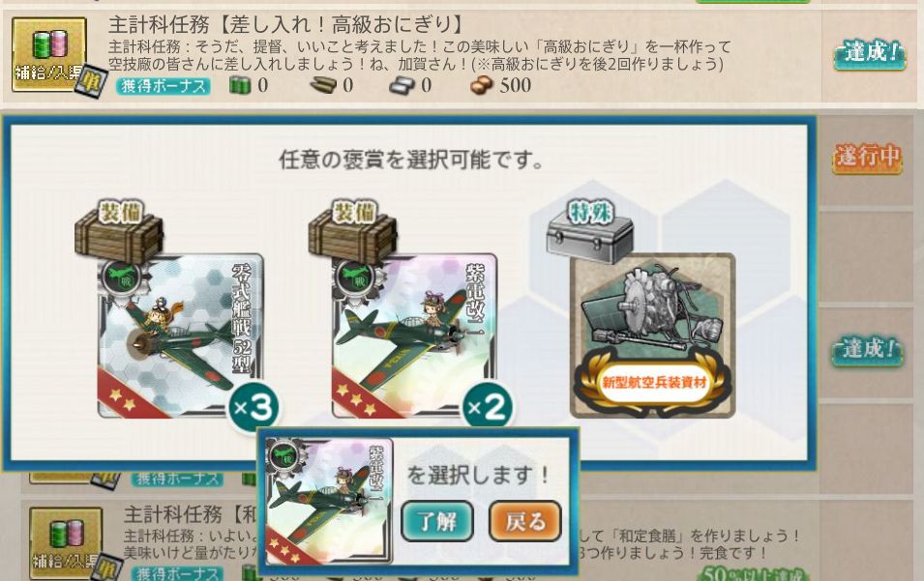Click the 獲得ボーナス label of top quest
This screenshot has width=924, height=581.
164,86
